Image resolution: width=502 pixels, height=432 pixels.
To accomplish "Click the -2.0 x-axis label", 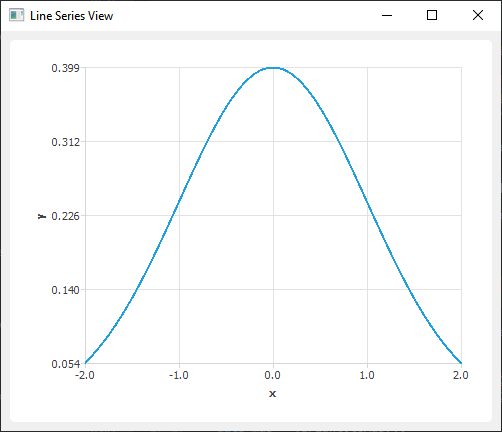I will click(x=85, y=375).
